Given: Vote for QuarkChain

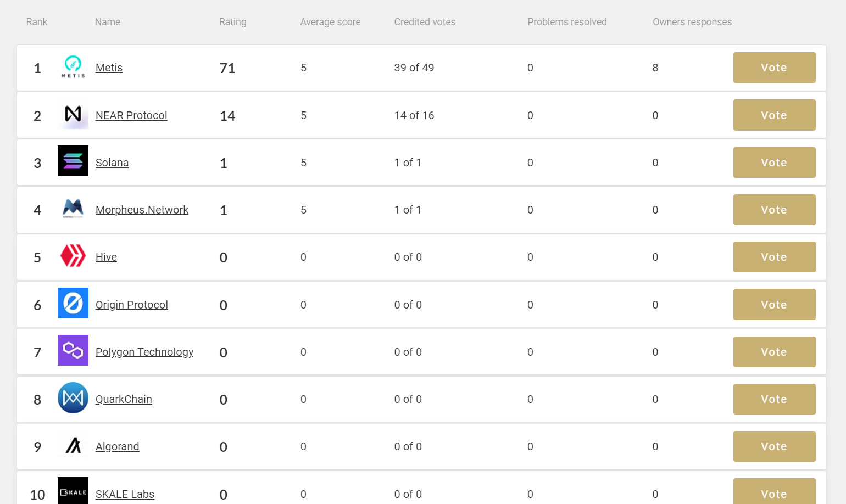Looking at the screenshot, I should coord(774,399).
